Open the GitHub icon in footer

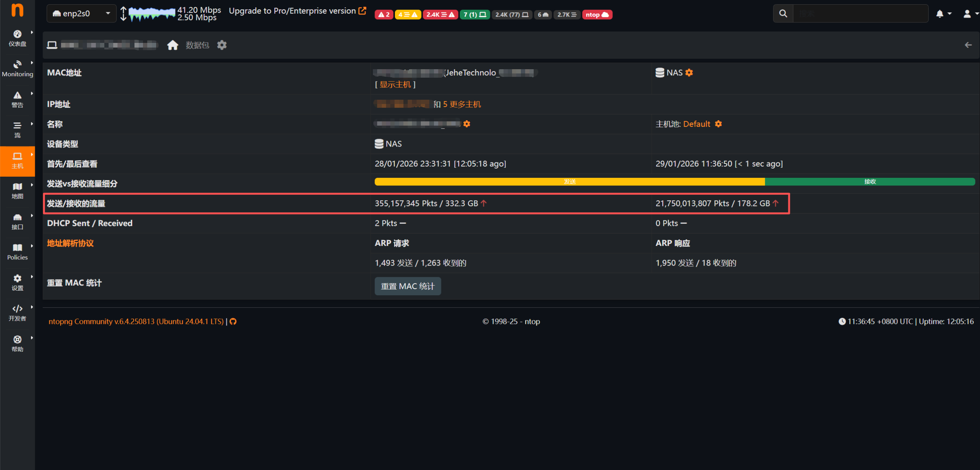click(233, 322)
